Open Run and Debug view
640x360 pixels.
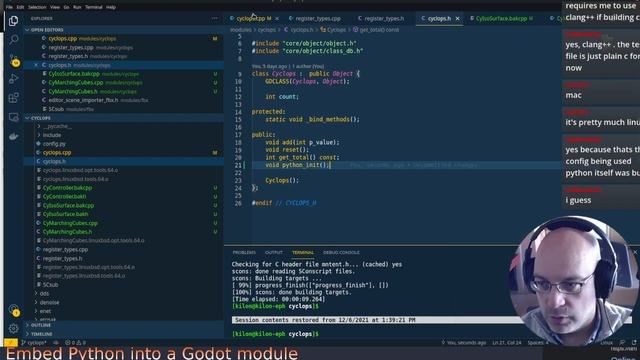13,78
